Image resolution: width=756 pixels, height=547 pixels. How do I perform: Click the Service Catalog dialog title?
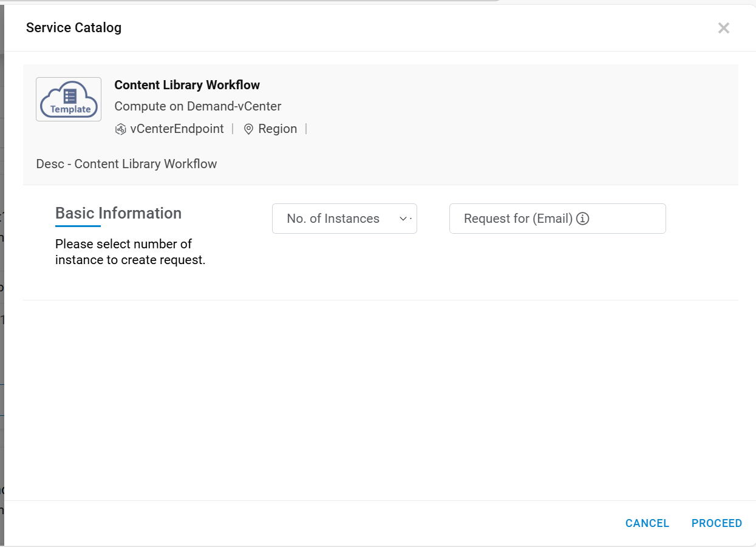tap(73, 28)
